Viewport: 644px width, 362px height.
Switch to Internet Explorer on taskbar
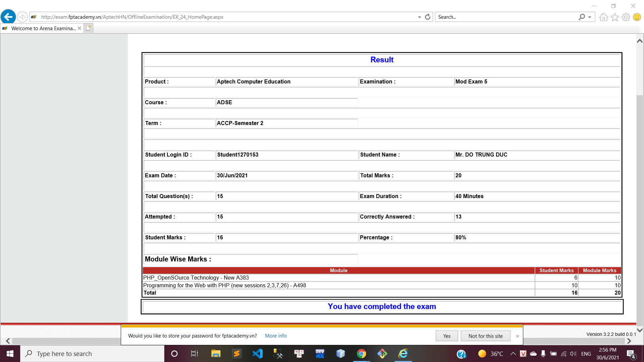pos(403,354)
